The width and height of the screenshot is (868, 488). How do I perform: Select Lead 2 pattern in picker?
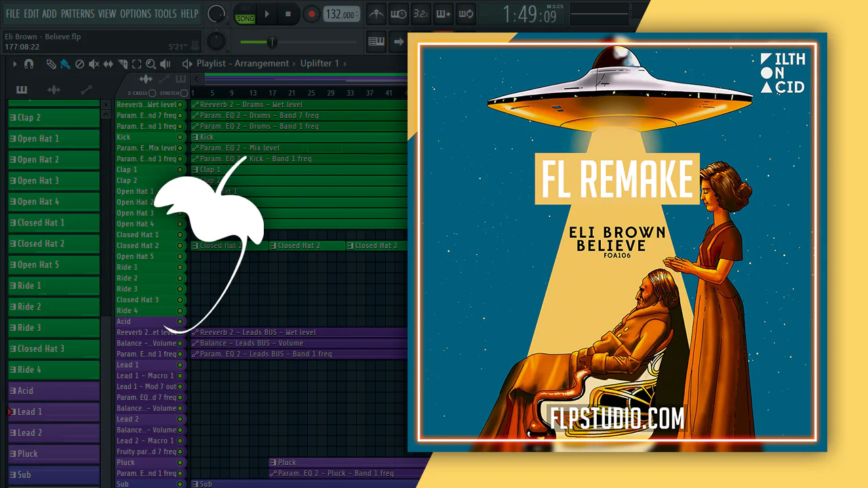pyautogui.click(x=54, y=432)
